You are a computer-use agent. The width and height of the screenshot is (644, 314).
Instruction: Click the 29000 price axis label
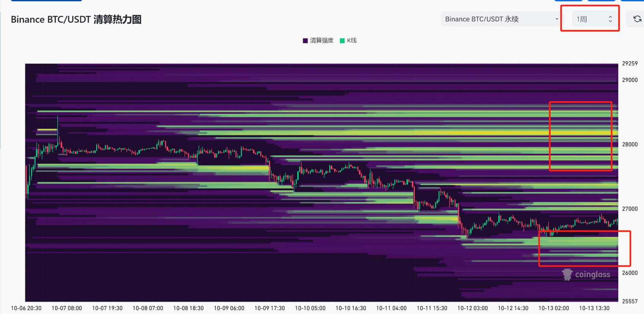tap(630, 80)
